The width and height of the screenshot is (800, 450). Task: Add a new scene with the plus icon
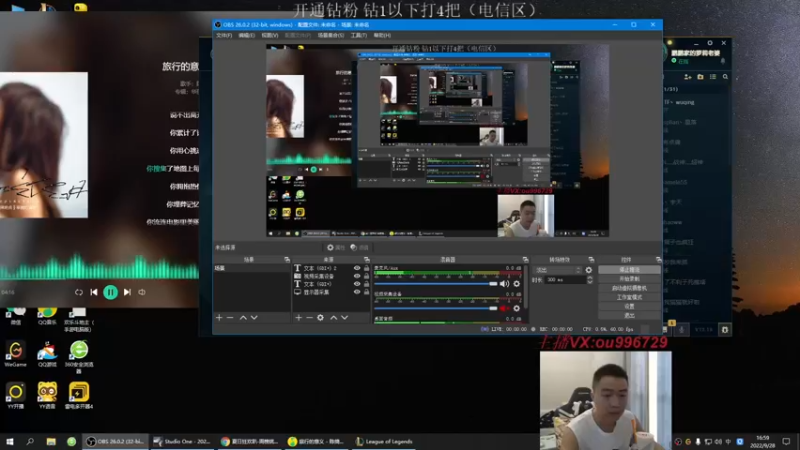219,317
